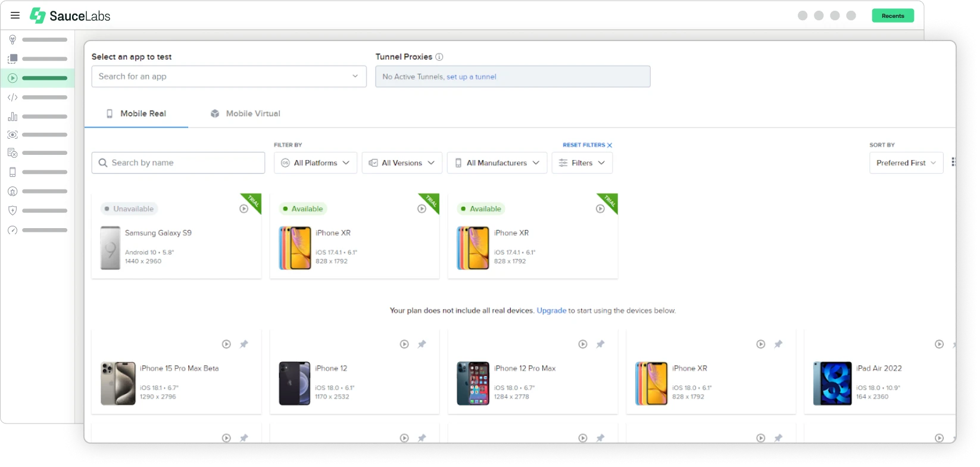Open the bar chart analytics sidebar icon
The height and width of the screenshot is (467, 980).
coord(13,117)
